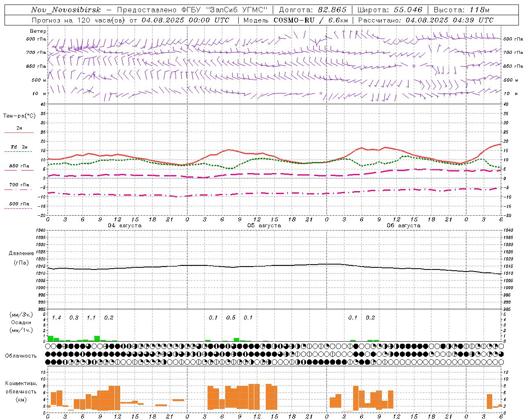Click the 'Облачность' cloud cover label
The width and height of the screenshot is (525, 420).
point(21,356)
